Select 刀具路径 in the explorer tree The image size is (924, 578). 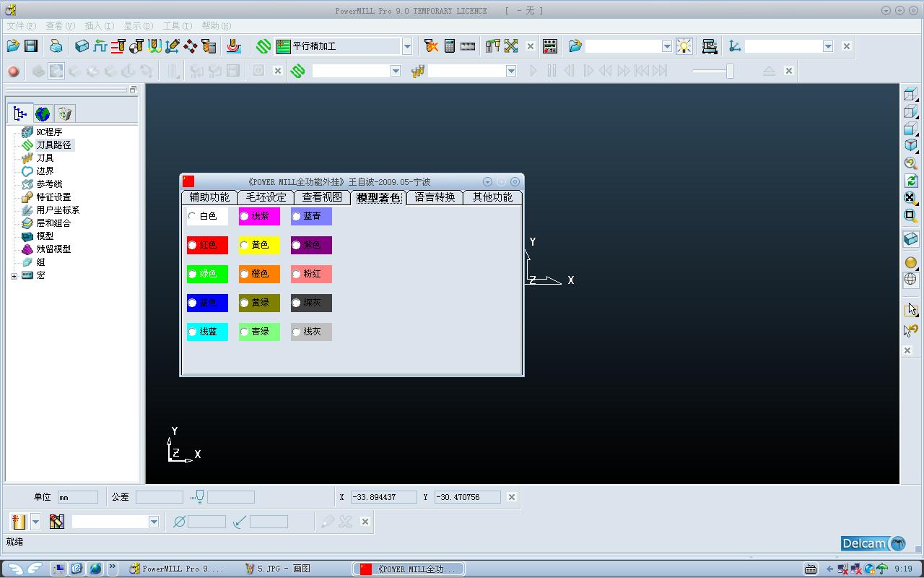54,145
